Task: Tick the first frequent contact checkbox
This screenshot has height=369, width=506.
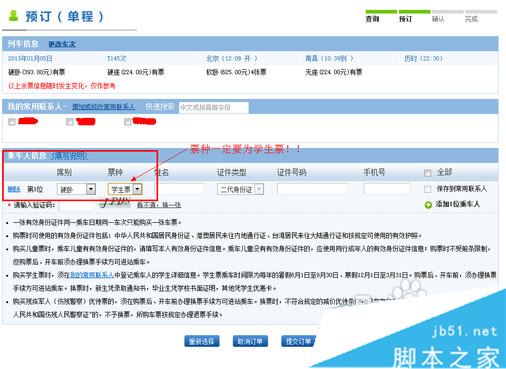Action: click(12, 122)
